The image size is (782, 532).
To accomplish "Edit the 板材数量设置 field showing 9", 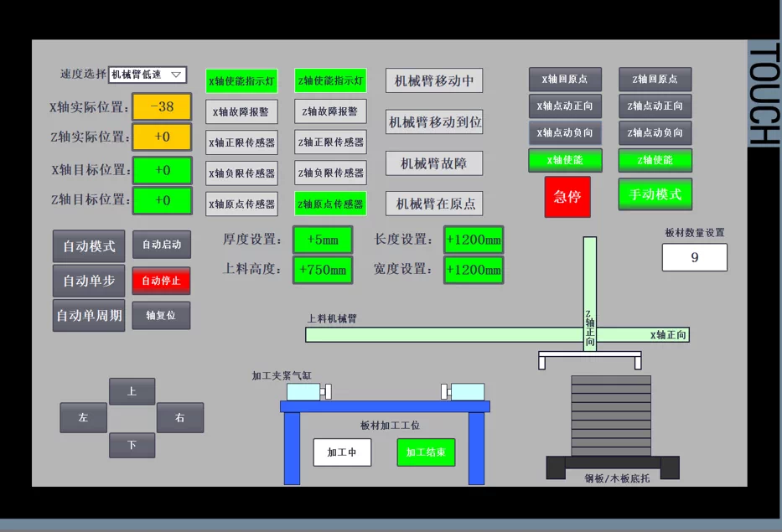I will (694, 257).
